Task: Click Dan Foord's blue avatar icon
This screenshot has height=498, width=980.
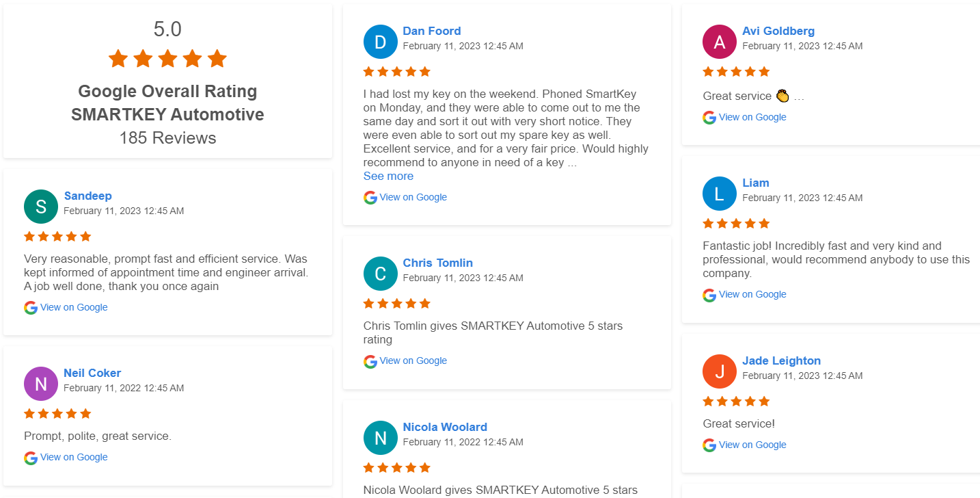Action: [x=381, y=42]
